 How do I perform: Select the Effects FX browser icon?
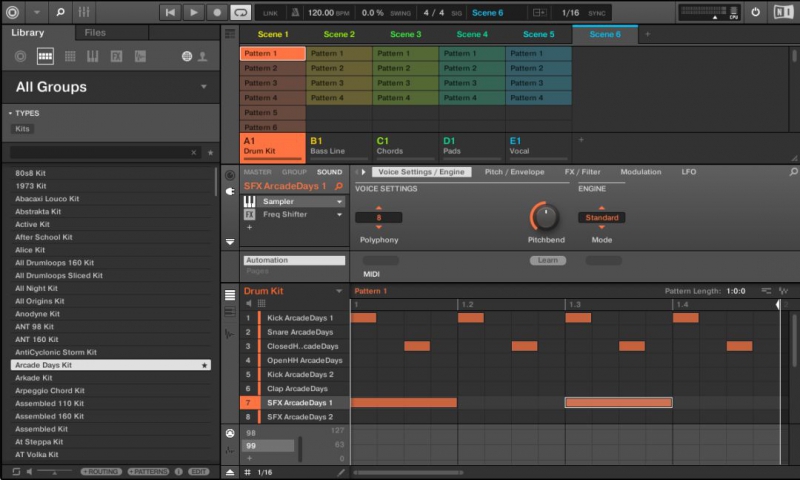[116, 56]
